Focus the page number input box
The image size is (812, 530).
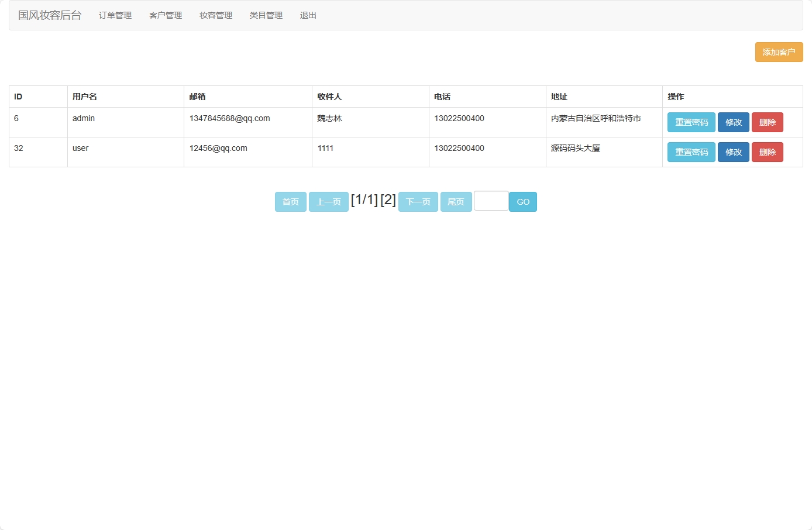pos(491,201)
